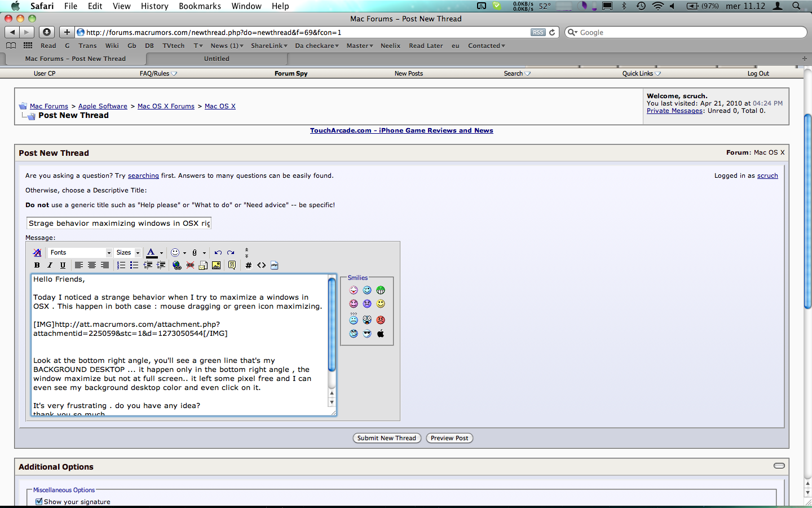Increase indent of message text
Image resolution: width=812 pixels, height=508 pixels.
coord(161,265)
